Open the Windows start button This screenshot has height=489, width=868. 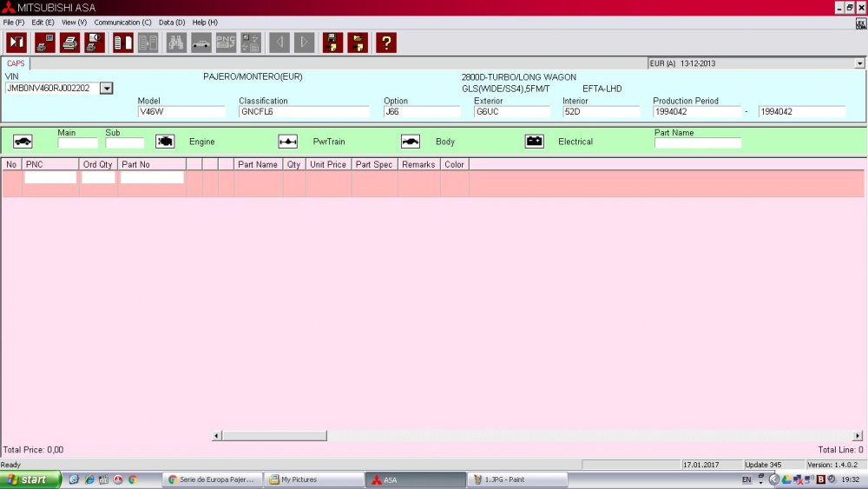pos(30,479)
